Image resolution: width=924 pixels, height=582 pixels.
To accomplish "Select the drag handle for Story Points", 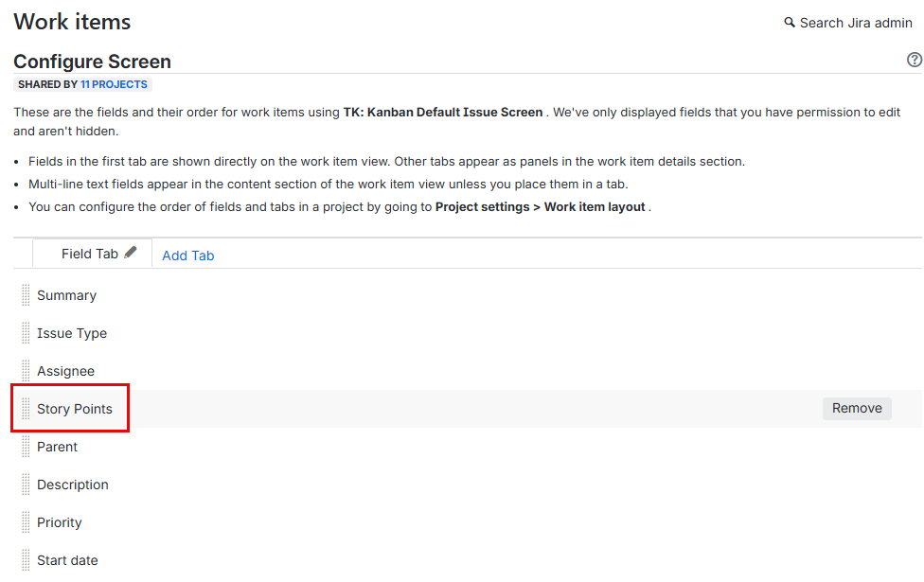I will tap(26, 409).
